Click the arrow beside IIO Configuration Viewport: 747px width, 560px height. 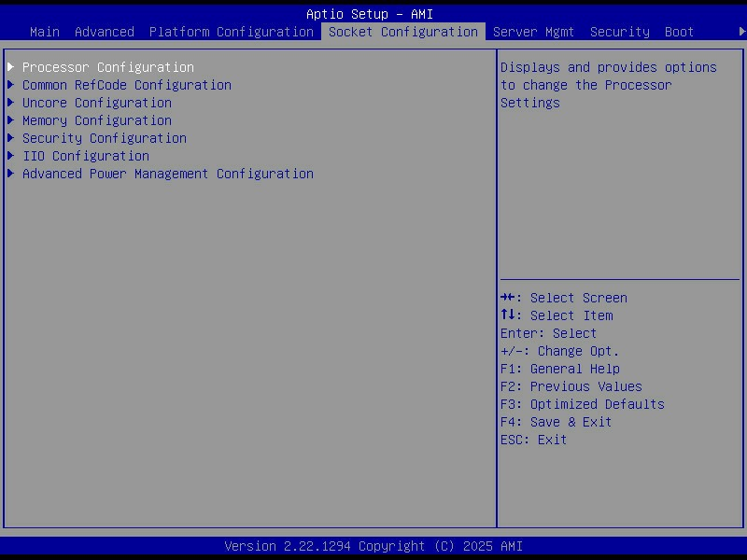click(11, 156)
